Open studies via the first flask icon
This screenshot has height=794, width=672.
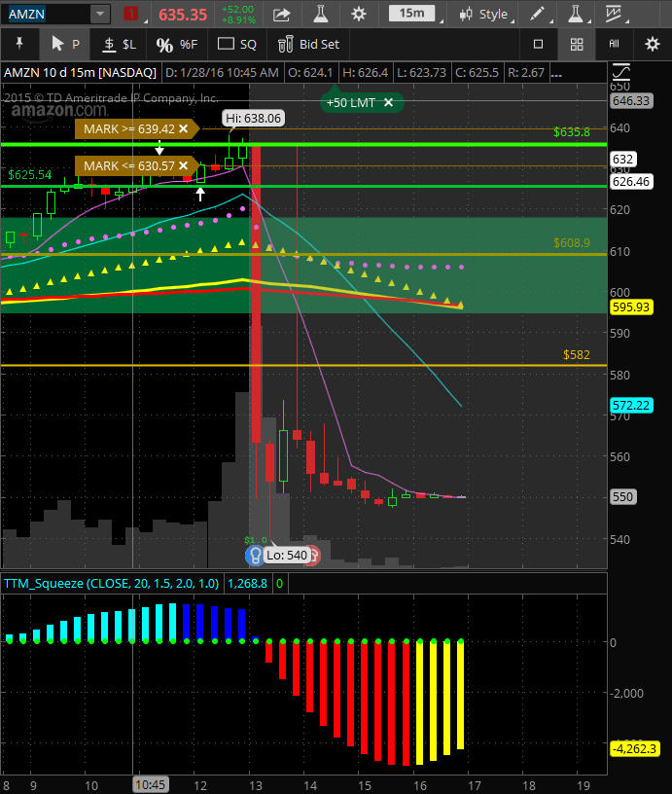click(x=320, y=14)
